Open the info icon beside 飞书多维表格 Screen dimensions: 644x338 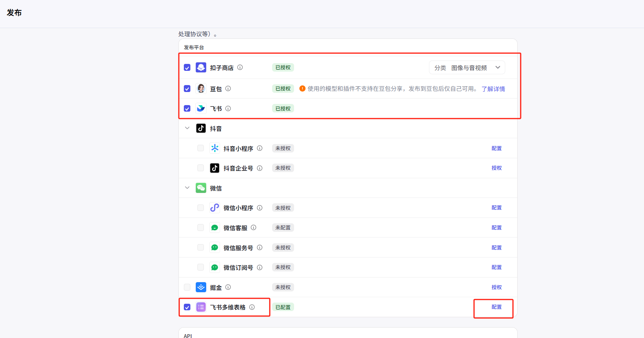252,307
